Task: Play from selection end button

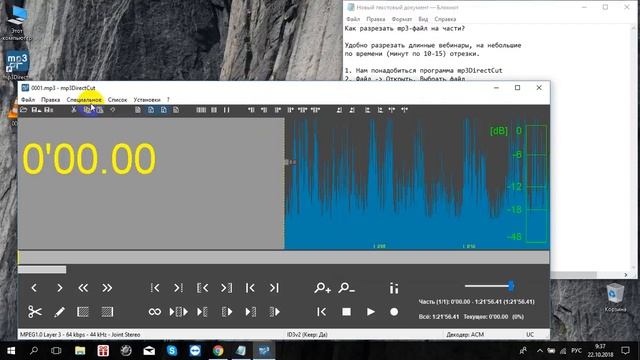Action: tap(275, 312)
